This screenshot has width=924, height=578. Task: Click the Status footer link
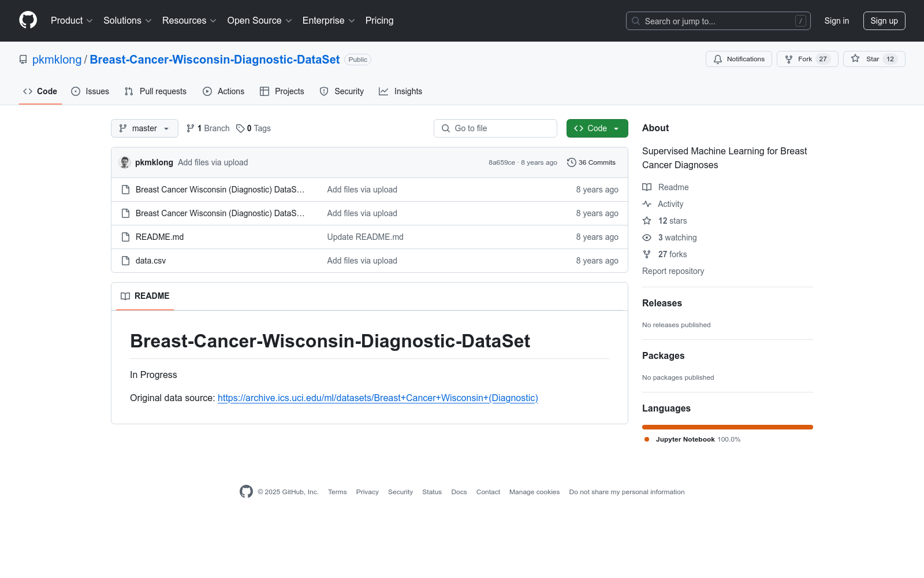pyautogui.click(x=432, y=492)
